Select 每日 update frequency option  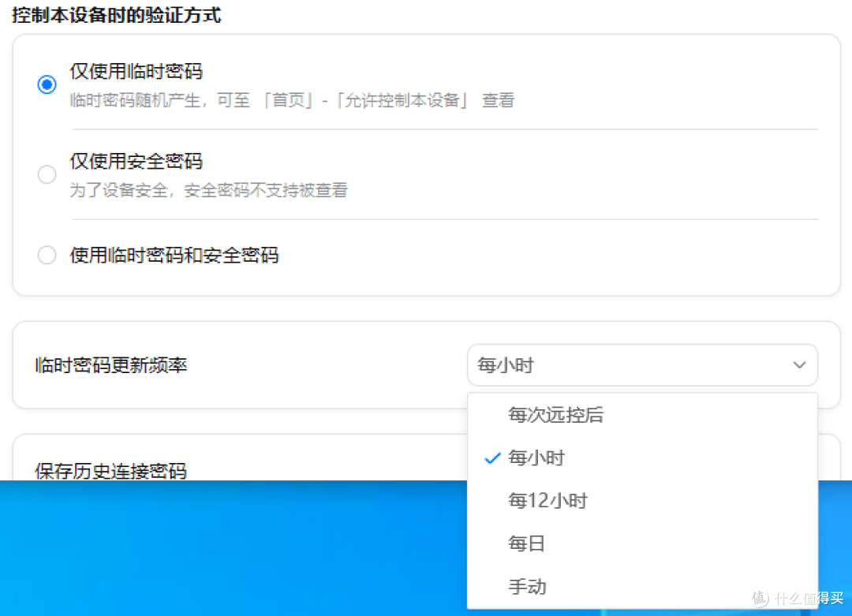[x=642, y=543]
